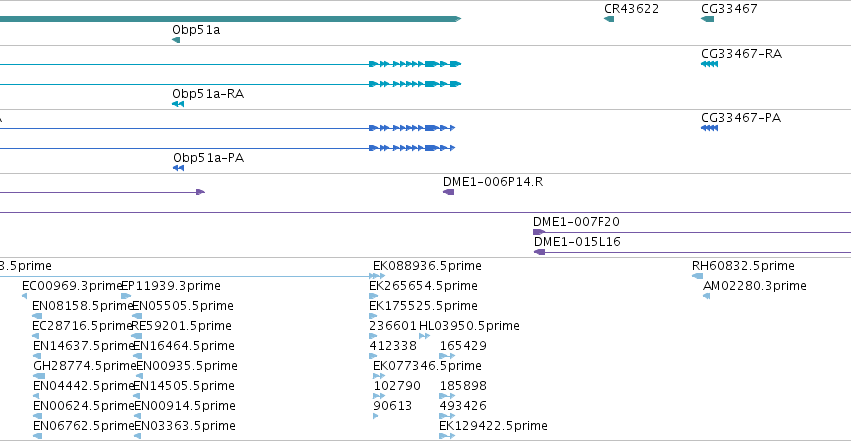Open the EN00914.5prime EST label
The height and width of the screenshot is (441, 851).
coord(185,406)
